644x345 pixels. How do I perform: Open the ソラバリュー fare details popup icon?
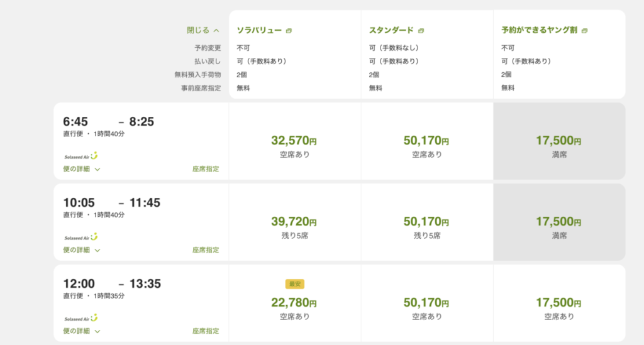(289, 31)
